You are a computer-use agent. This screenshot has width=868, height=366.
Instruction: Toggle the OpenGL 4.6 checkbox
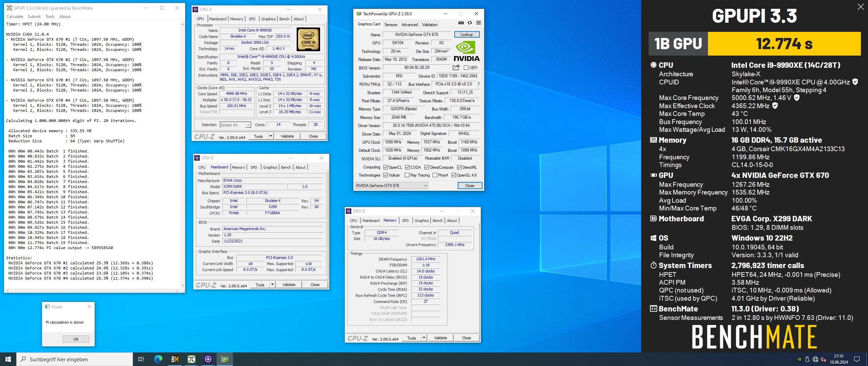[454, 175]
